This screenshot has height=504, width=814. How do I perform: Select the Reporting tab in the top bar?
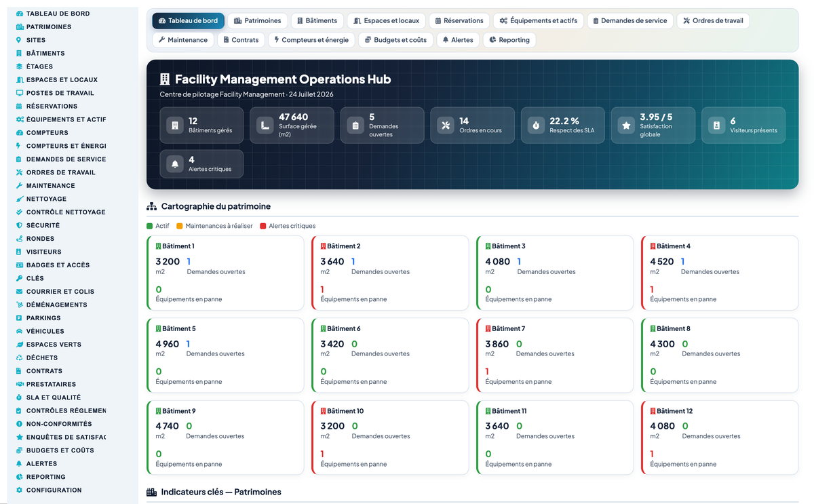(509, 40)
